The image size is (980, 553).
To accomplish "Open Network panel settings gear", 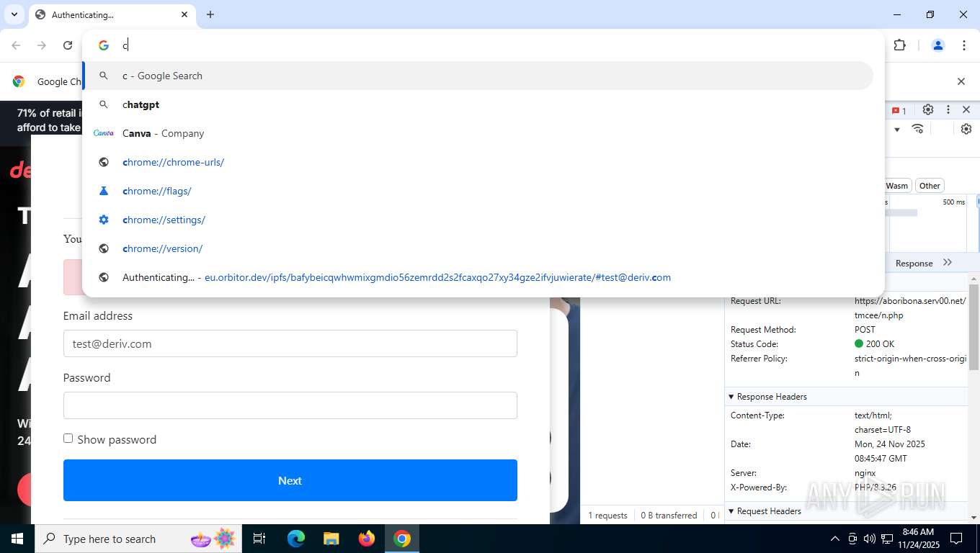I will tap(966, 129).
